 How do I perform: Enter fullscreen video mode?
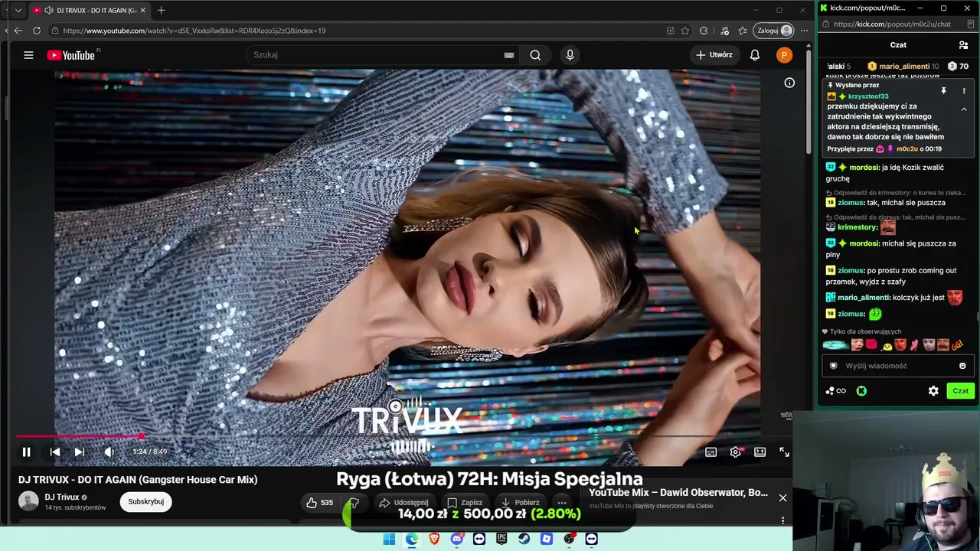click(x=784, y=452)
